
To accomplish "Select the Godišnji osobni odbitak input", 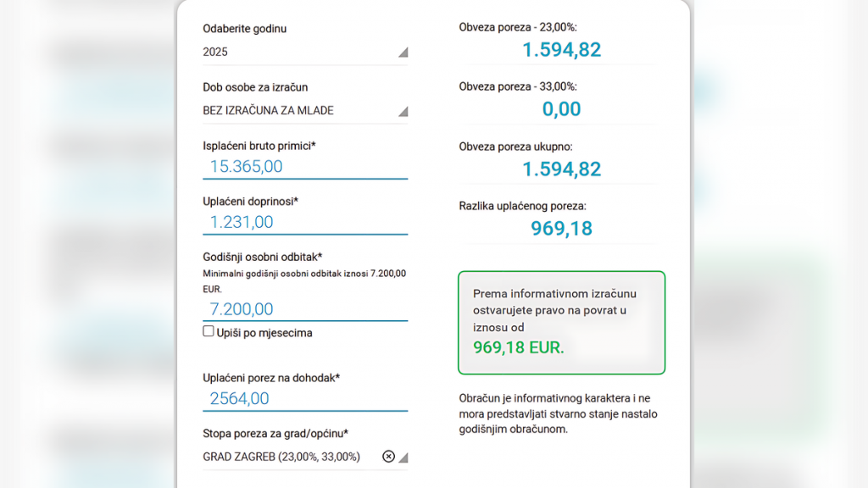I will point(305,309).
